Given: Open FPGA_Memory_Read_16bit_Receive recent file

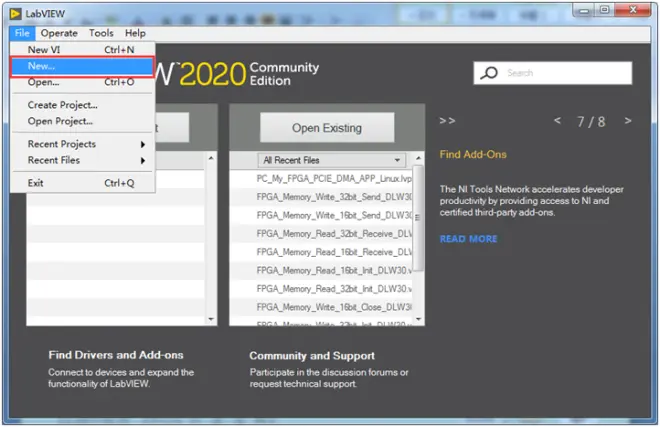Looking at the screenshot, I should tap(321, 252).
